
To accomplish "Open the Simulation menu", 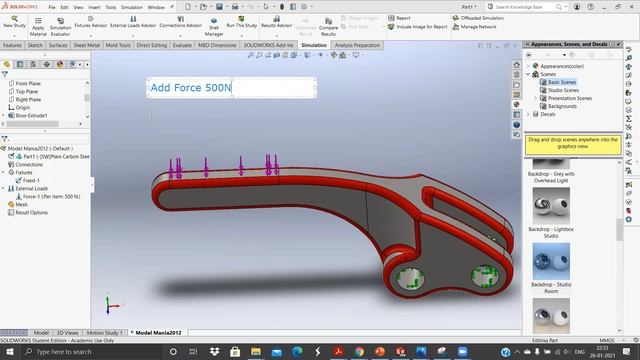I will 131,7.
